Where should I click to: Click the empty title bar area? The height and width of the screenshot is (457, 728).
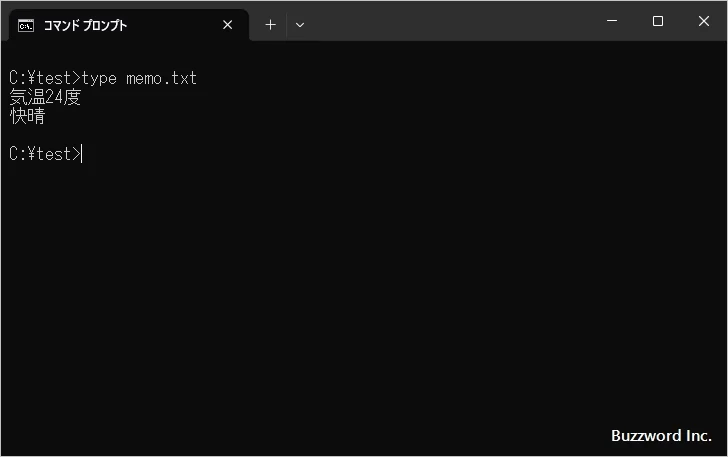(450, 21)
